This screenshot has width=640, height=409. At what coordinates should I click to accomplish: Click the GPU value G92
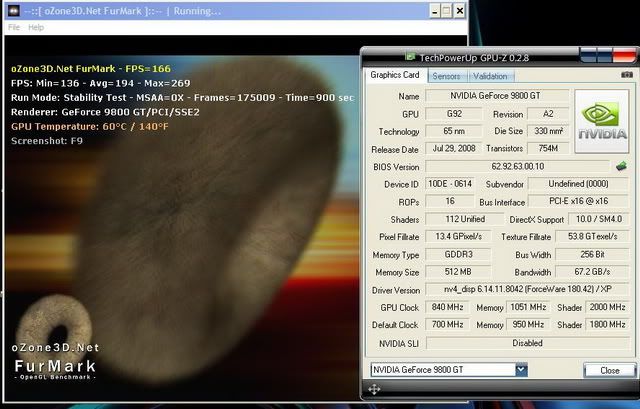pos(454,113)
